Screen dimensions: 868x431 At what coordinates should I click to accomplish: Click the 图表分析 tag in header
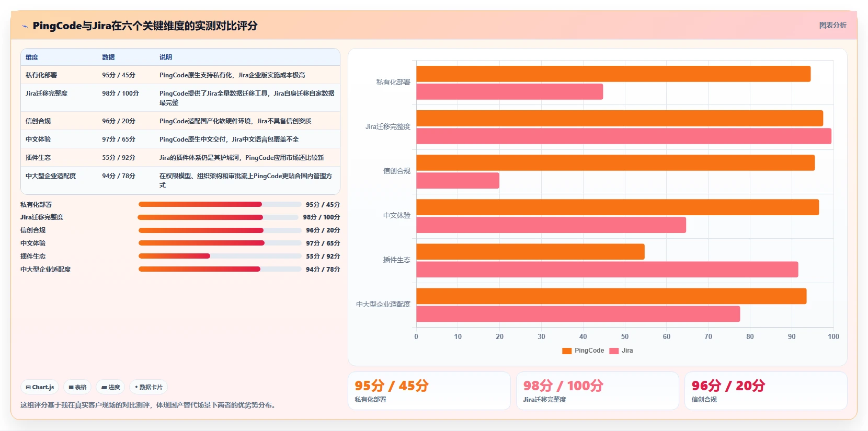pyautogui.click(x=832, y=25)
